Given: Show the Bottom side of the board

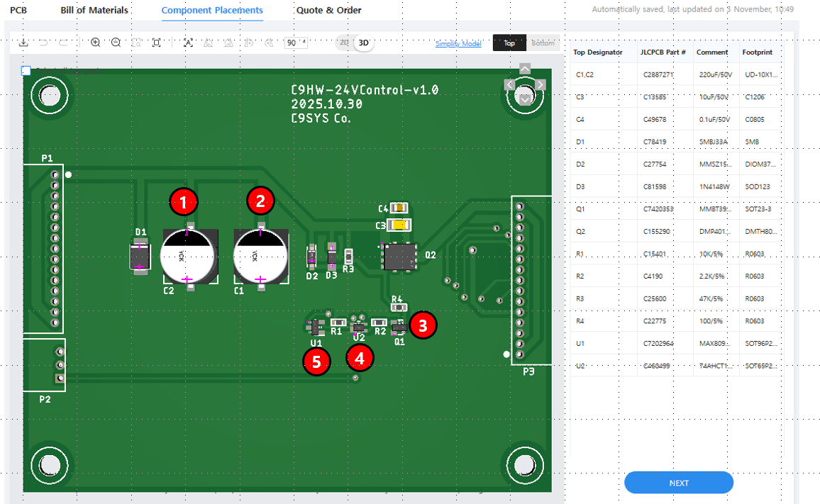Looking at the screenshot, I should 543,43.
